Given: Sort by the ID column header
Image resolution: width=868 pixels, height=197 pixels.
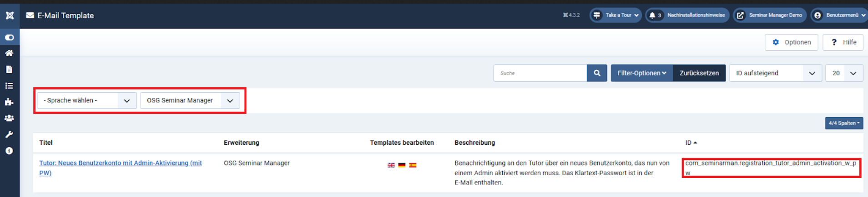Looking at the screenshot, I should pos(691,143).
